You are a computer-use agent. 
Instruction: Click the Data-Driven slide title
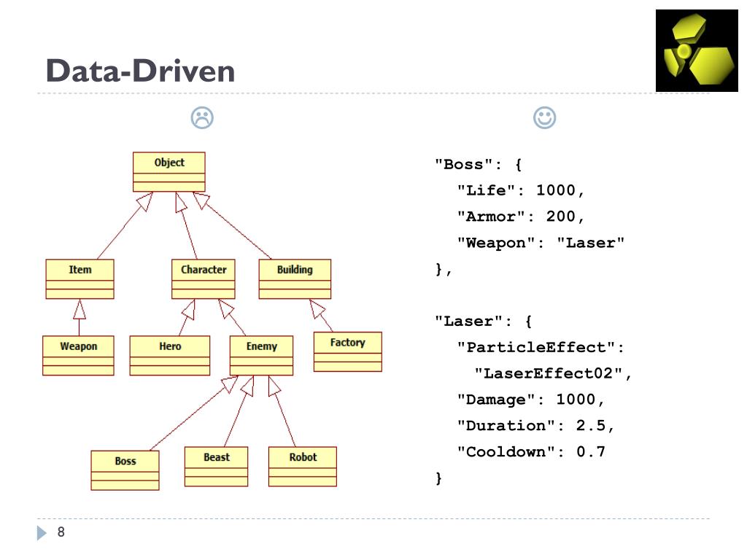point(140,71)
